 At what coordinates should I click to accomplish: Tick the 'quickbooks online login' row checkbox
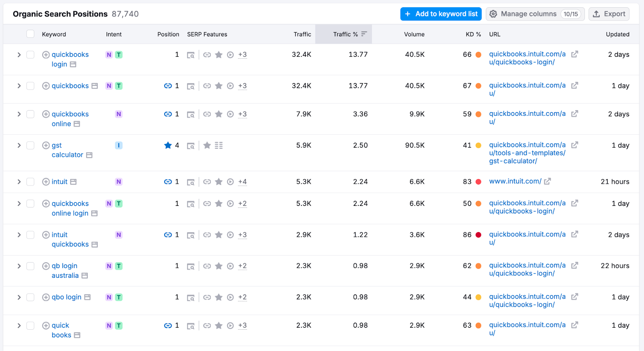coord(30,204)
